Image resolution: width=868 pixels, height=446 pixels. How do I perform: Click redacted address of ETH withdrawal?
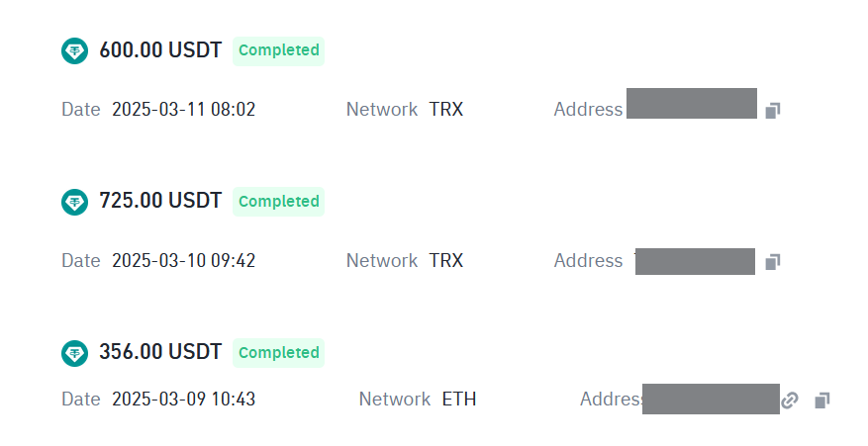[711, 399]
